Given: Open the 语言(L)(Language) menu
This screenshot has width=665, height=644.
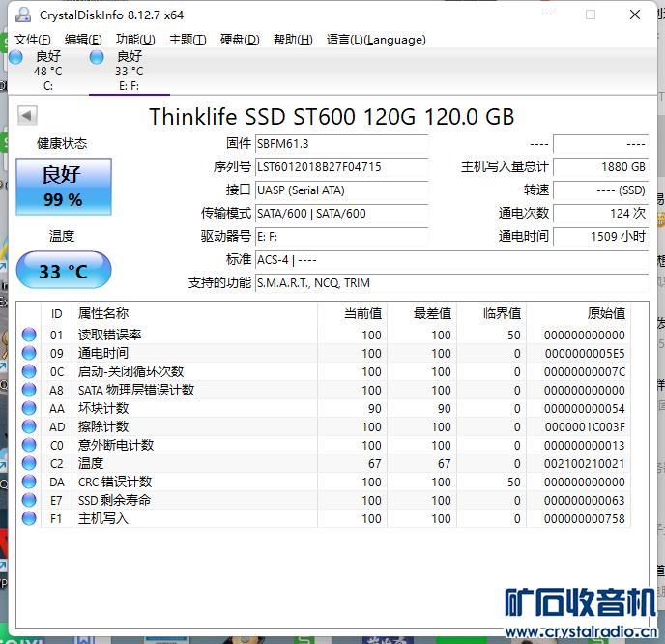Looking at the screenshot, I should [376, 40].
